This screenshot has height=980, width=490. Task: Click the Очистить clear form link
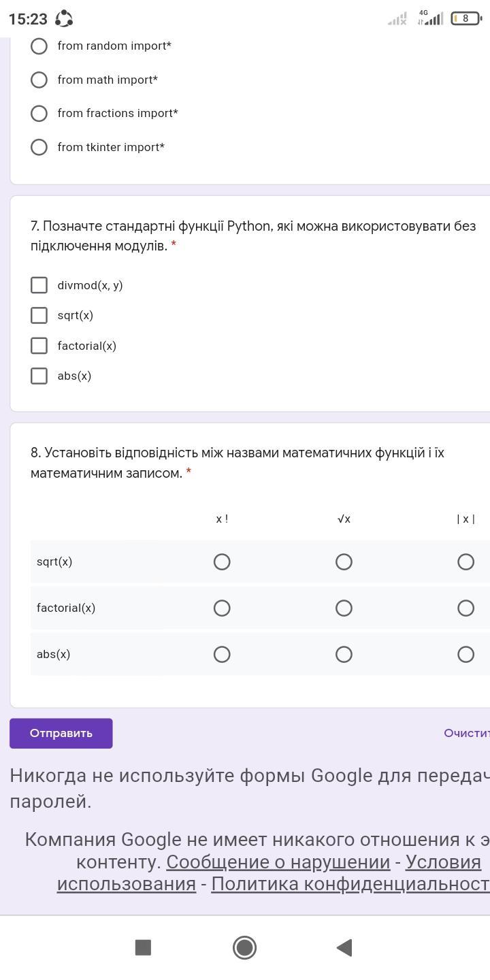pyautogui.click(x=466, y=733)
